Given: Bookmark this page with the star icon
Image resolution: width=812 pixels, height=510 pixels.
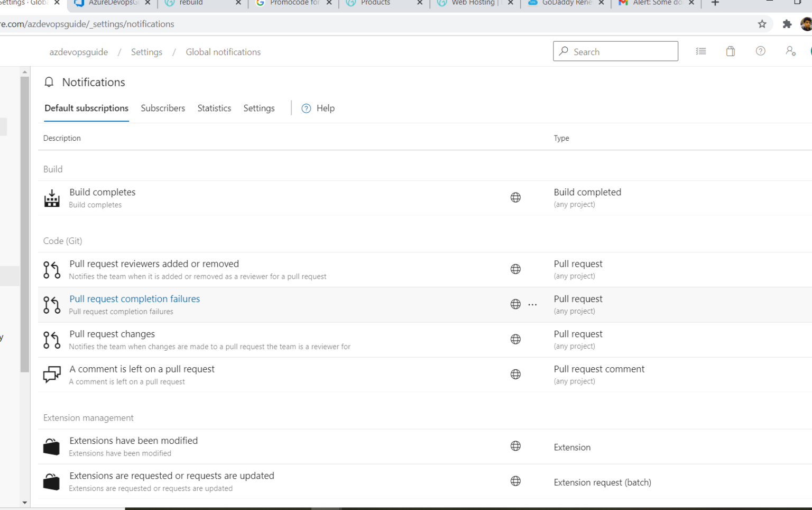Looking at the screenshot, I should point(762,24).
